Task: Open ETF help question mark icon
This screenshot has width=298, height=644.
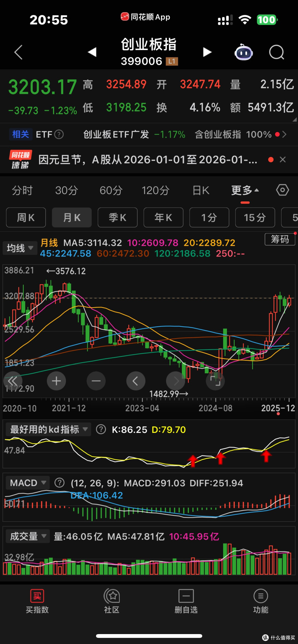Action: coord(59,134)
